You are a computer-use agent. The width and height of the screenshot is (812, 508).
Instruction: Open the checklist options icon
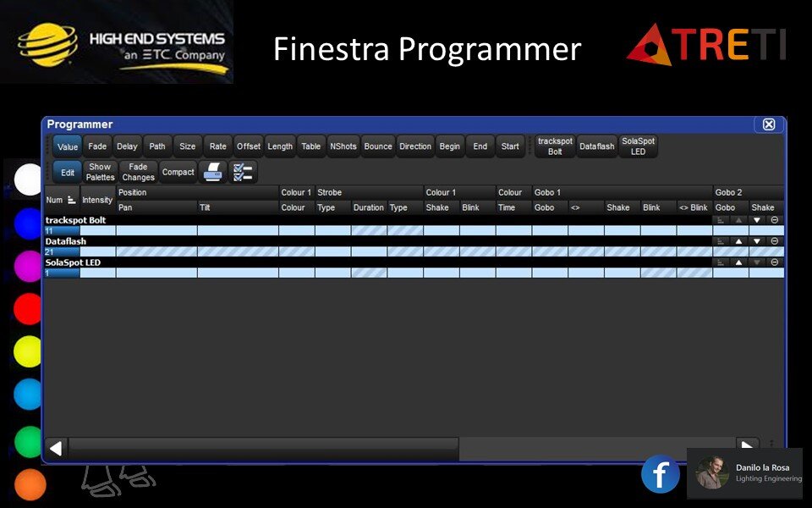243,172
